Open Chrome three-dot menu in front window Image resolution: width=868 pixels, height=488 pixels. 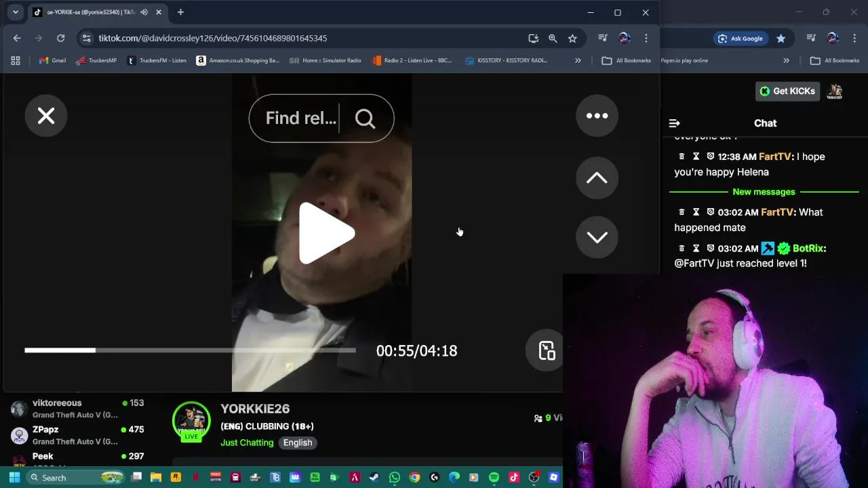click(646, 38)
